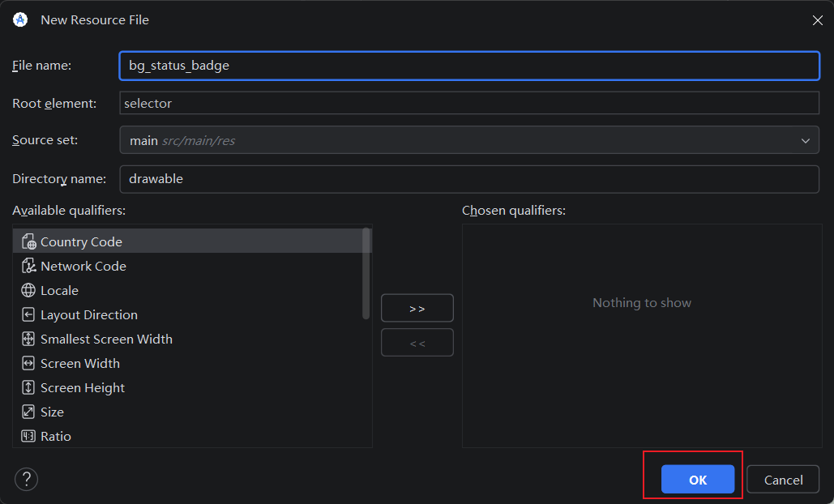834x504 pixels.
Task: Click the Country Code qualifier icon
Action: tap(28, 242)
